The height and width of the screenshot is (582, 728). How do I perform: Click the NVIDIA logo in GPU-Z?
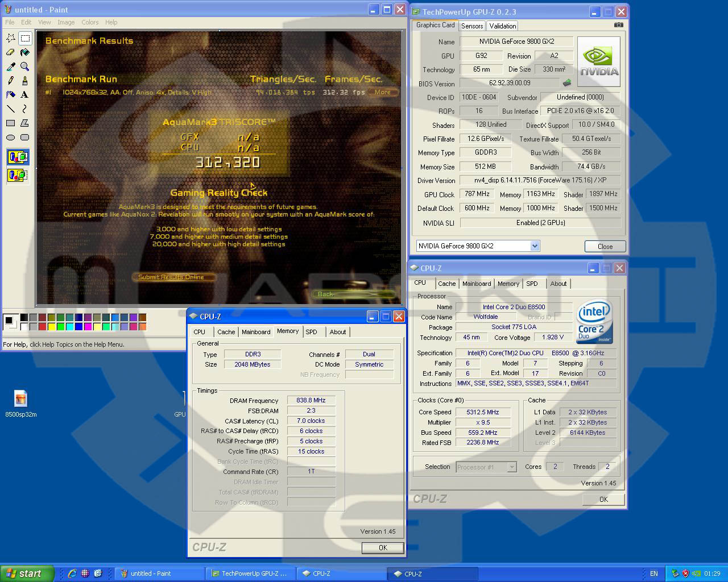pyautogui.click(x=599, y=62)
